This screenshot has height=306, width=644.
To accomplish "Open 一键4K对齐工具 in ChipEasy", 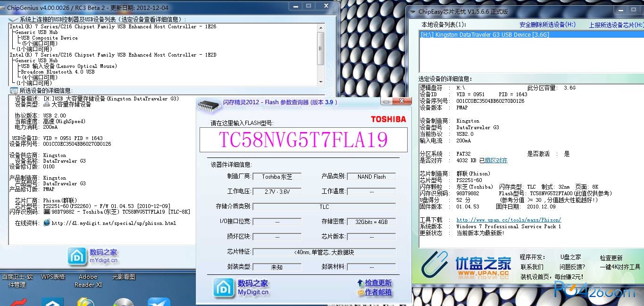I will 620,267.
